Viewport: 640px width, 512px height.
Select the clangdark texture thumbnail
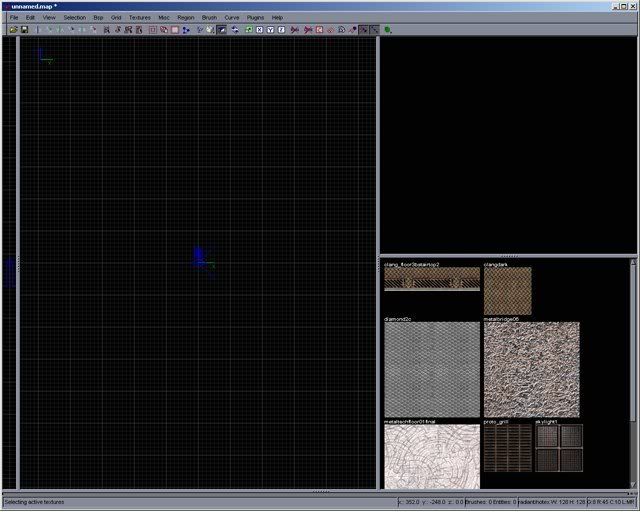(x=508, y=291)
